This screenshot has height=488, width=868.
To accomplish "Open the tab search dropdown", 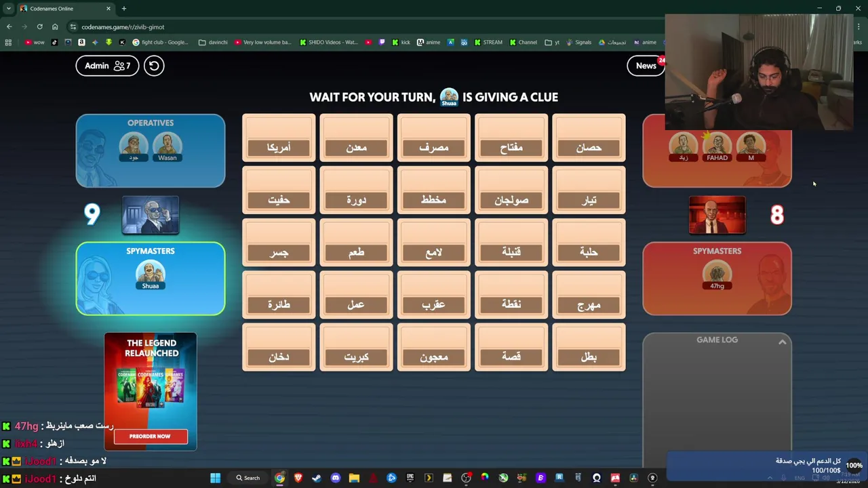I will pyautogui.click(x=8, y=9).
